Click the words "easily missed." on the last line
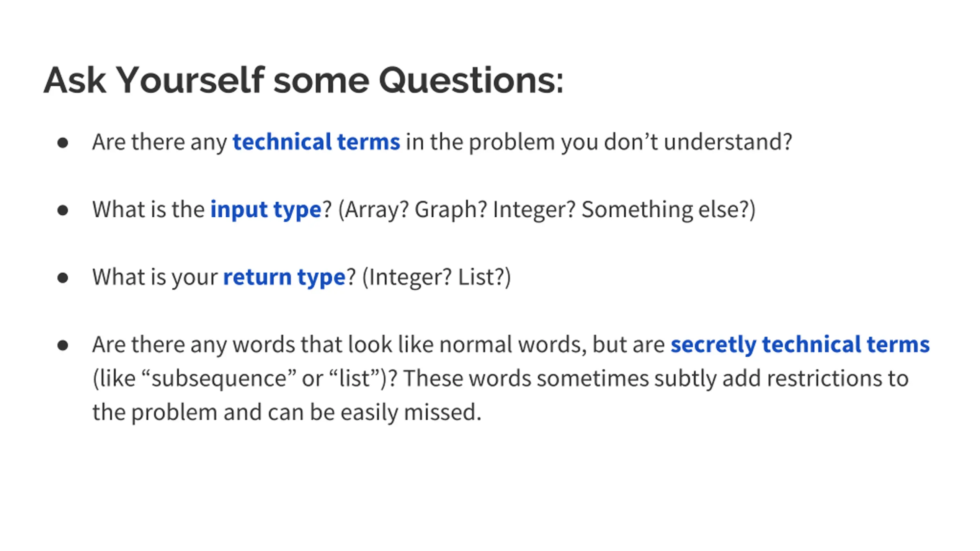Screen dimensions: 980x551 tap(411, 412)
